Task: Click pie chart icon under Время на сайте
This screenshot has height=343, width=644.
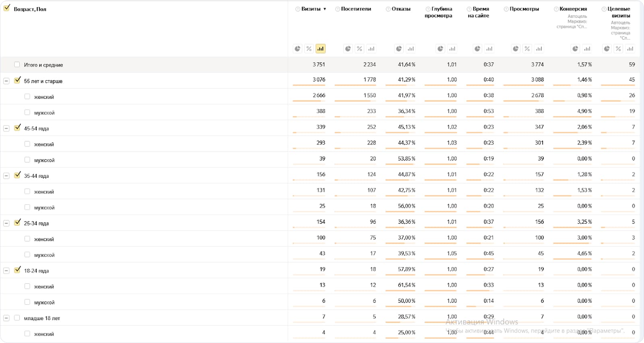Action: [x=477, y=49]
